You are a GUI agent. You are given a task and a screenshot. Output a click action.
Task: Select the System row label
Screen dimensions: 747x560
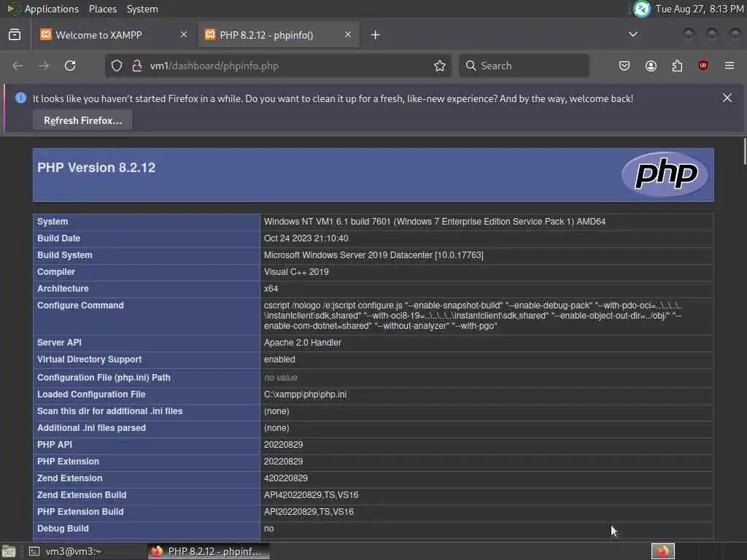[x=53, y=222]
